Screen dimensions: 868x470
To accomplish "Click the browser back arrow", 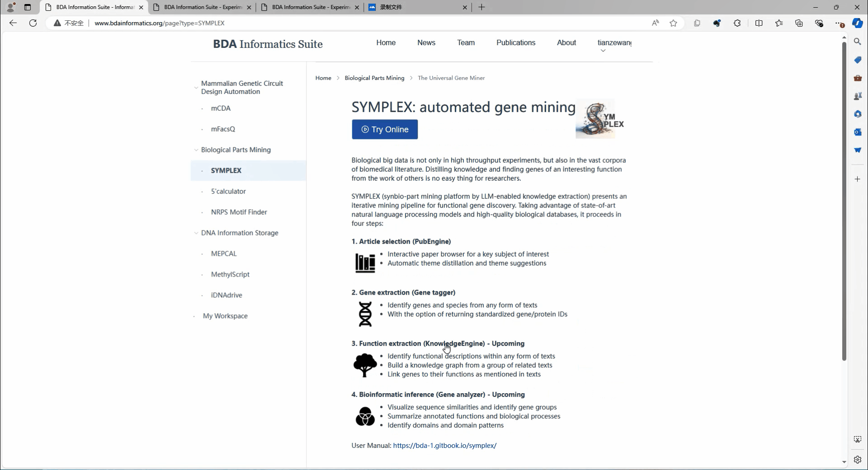I will coord(13,23).
